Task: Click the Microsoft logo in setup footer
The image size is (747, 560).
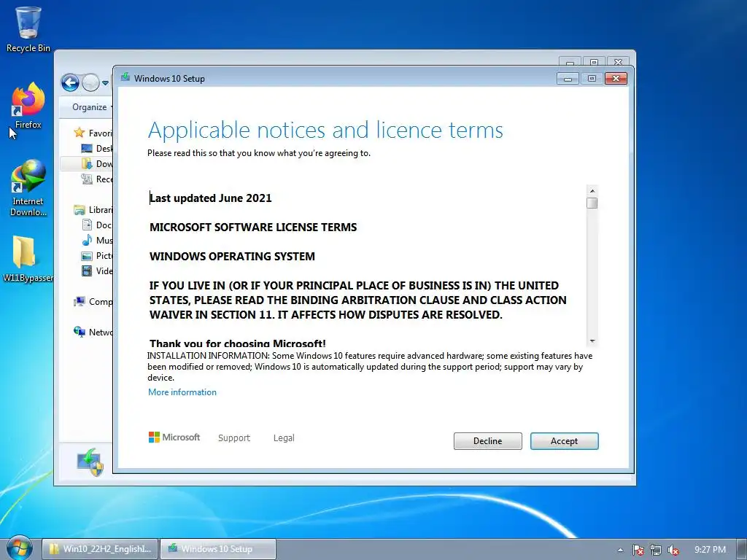Action: [174, 437]
